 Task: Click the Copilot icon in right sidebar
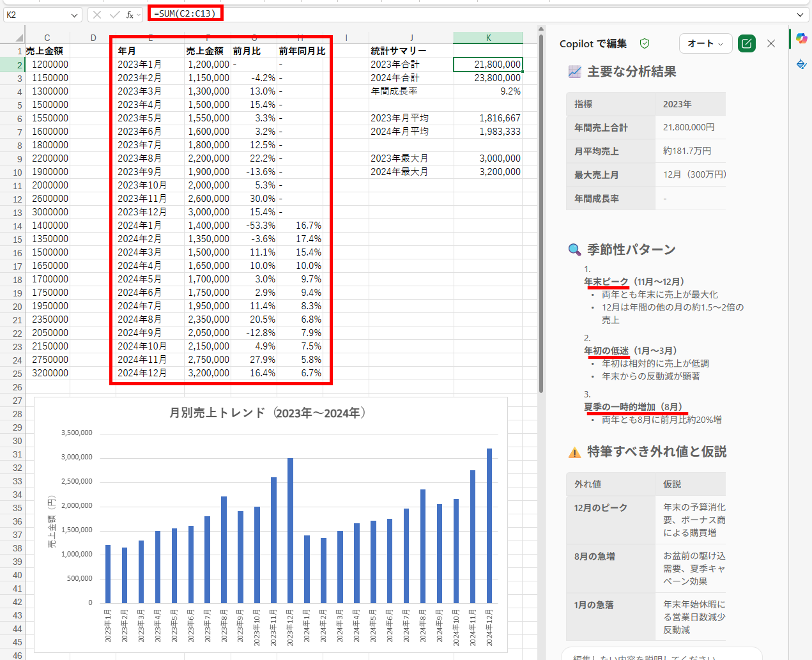pyautogui.click(x=801, y=39)
